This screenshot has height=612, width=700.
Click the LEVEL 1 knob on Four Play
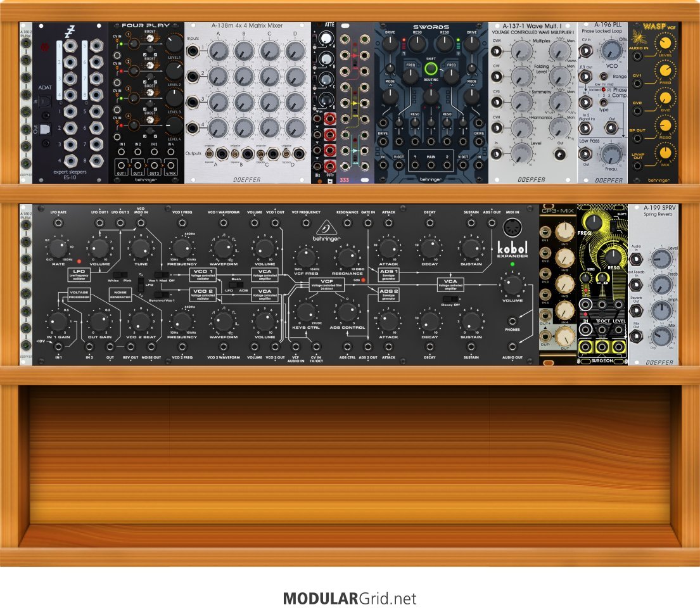(x=174, y=43)
